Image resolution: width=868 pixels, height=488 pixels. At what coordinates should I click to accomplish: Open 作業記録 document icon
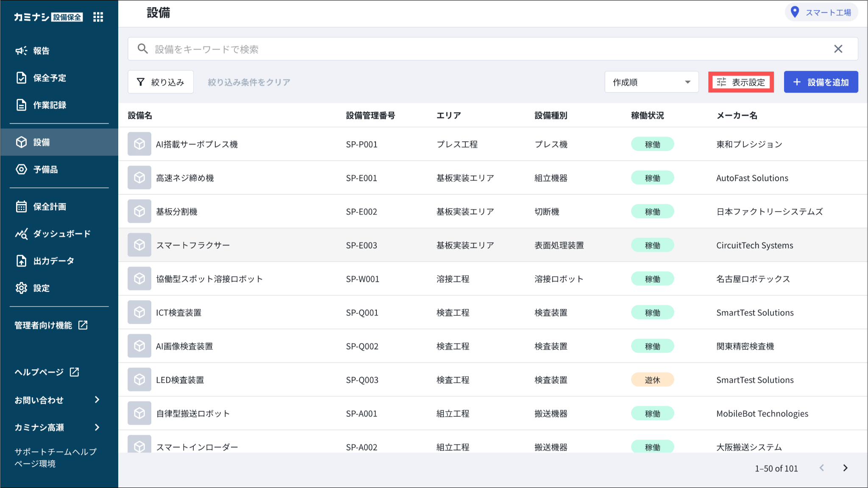[x=21, y=105]
